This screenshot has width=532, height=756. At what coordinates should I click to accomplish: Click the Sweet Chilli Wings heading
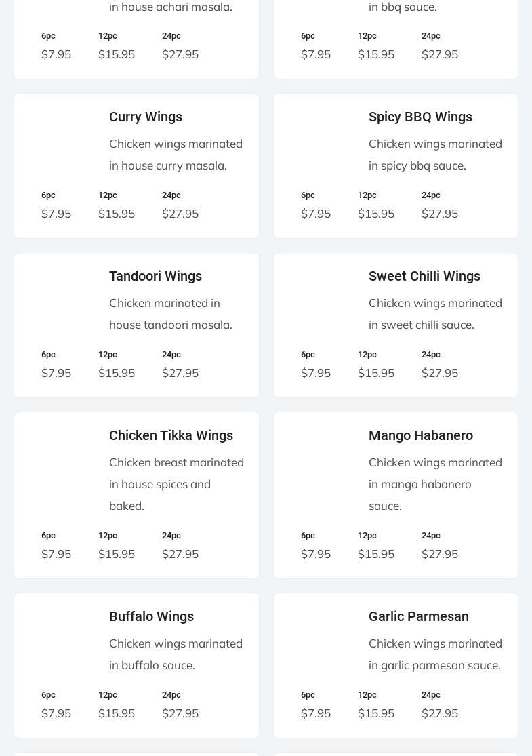coord(424,276)
